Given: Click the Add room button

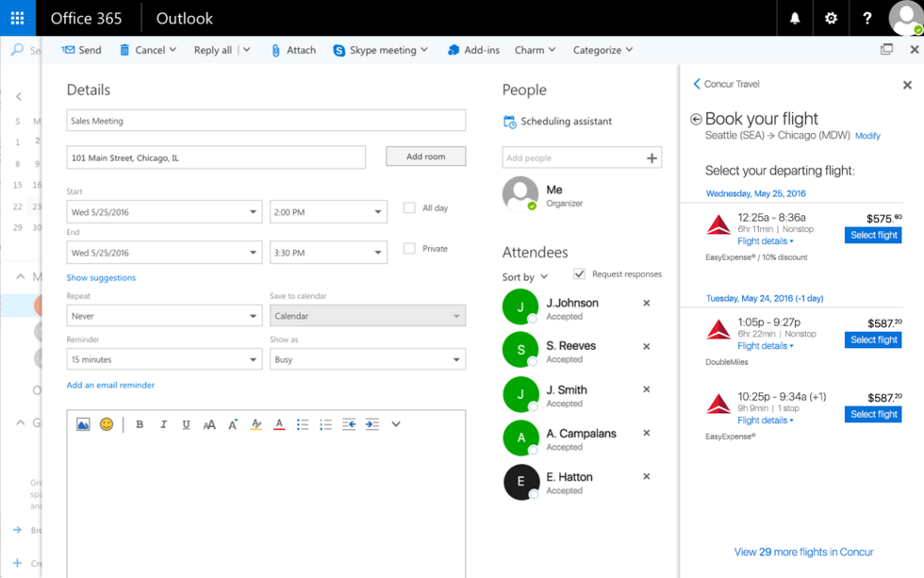Looking at the screenshot, I should 425,157.
